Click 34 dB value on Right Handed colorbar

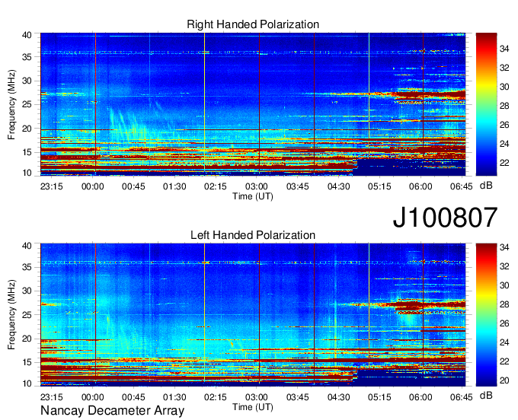click(504, 49)
